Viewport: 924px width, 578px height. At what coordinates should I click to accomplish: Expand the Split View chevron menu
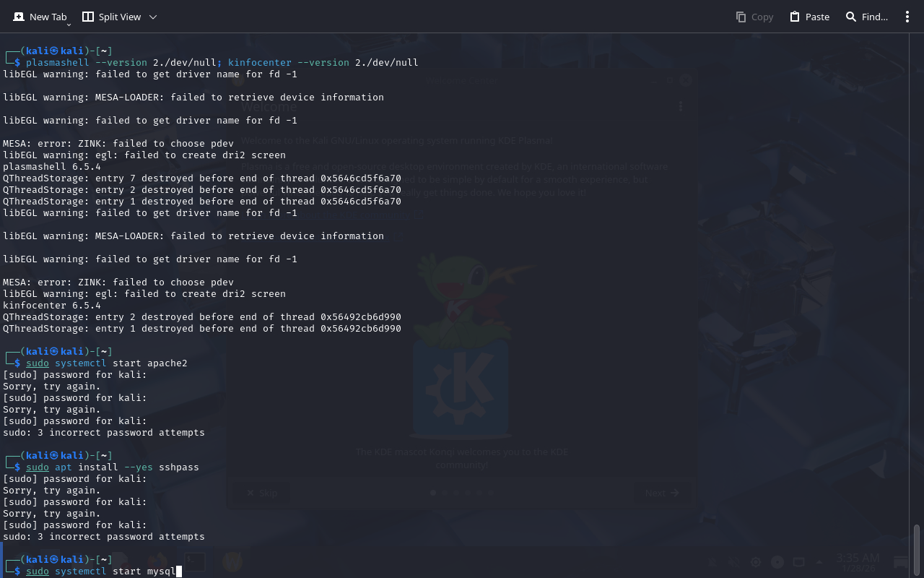tap(152, 17)
